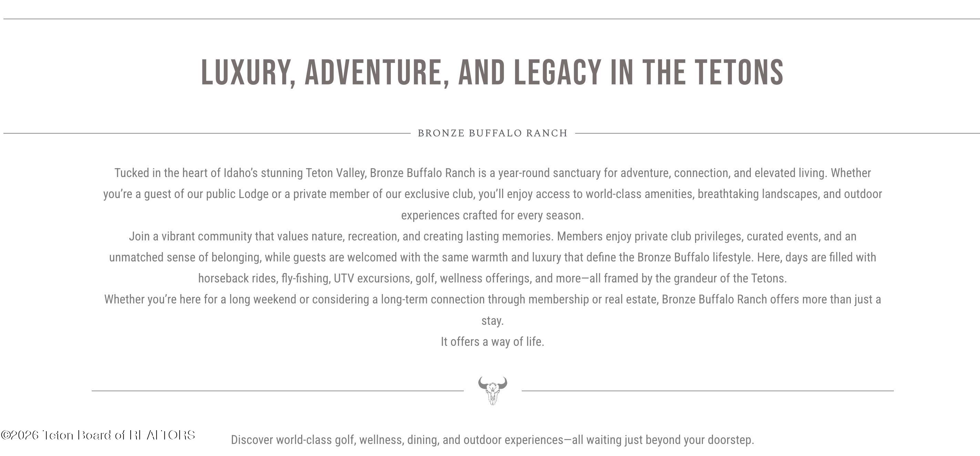Click the buffalo skull icon
The height and width of the screenshot is (456, 980).
[x=492, y=391]
